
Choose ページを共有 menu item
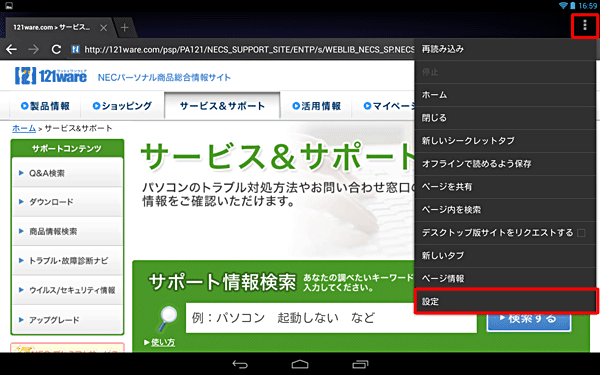point(505,187)
